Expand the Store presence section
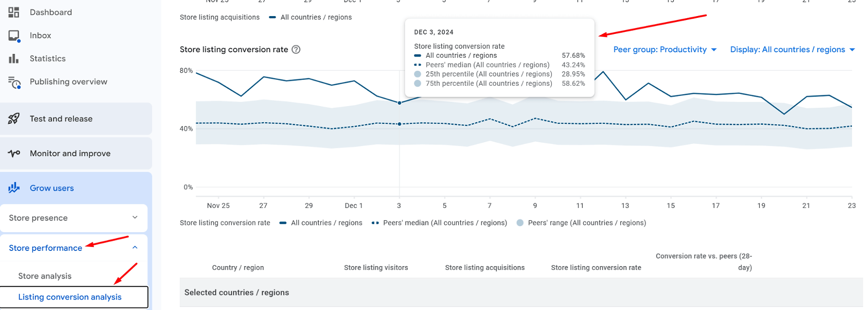Viewport: 868px width, 310px height. tap(74, 218)
